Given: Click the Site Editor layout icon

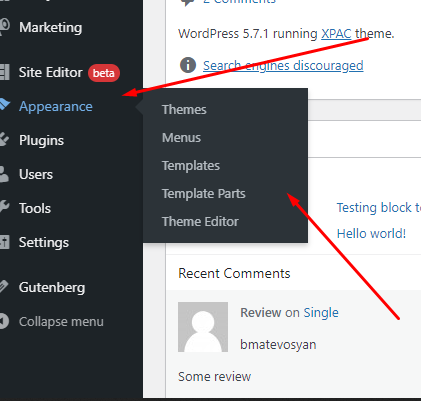Looking at the screenshot, I should tap(4, 72).
